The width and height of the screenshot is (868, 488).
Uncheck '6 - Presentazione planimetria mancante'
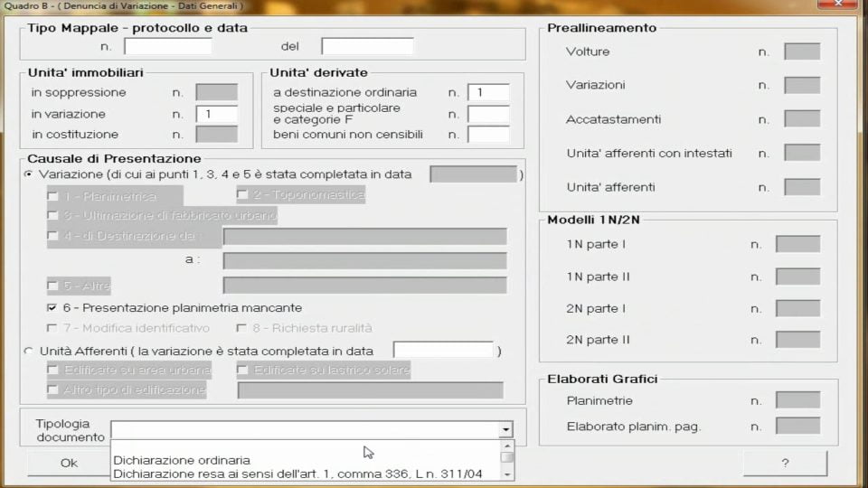click(x=52, y=307)
